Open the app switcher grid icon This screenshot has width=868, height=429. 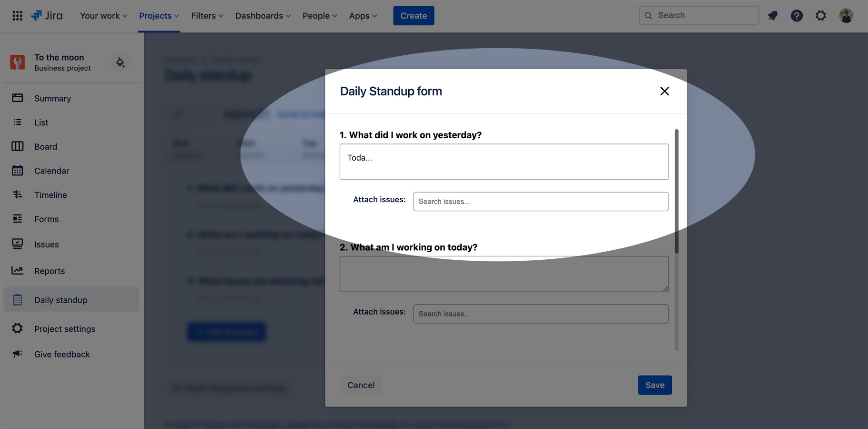point(17,15)
